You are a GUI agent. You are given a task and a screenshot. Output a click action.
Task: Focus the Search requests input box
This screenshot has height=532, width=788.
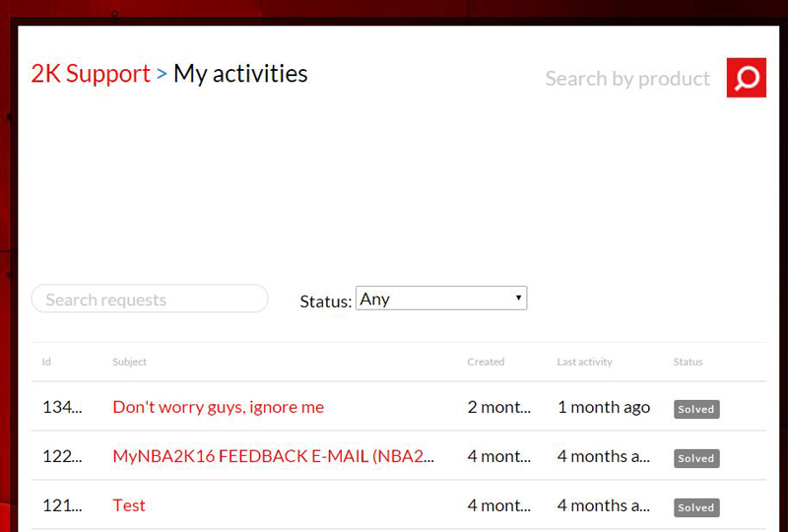click(150, 299)
